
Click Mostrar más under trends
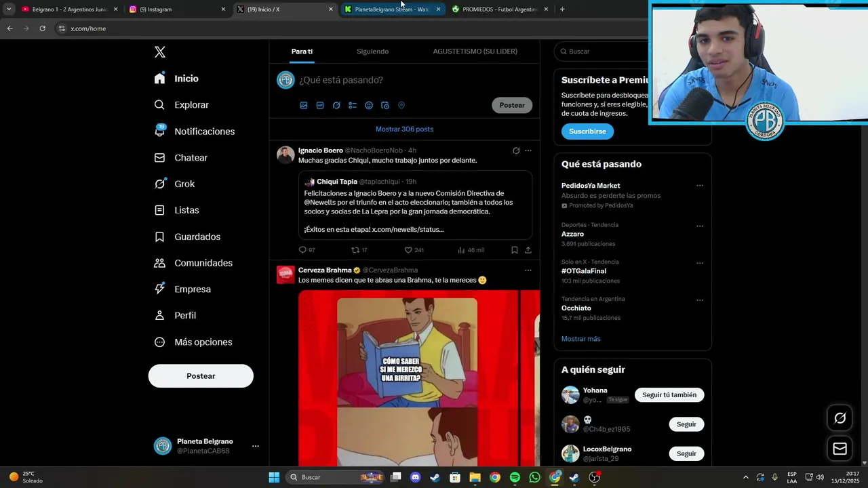pyautogui.click(x=580, y=339)
